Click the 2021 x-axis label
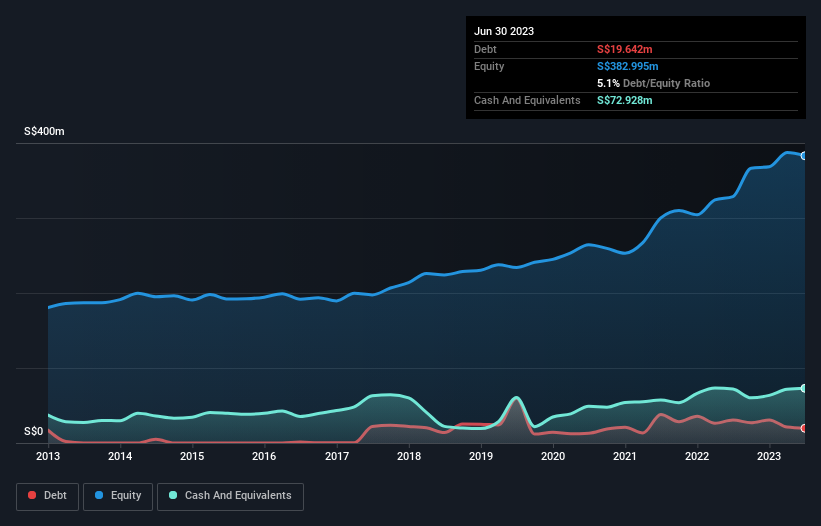The image size is (821, 526). 625,456
